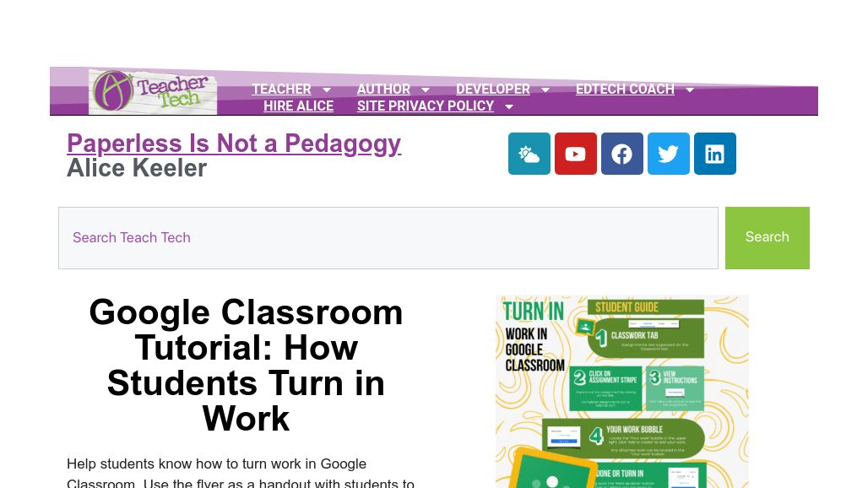Open the Turn In student guide infographic
The width and height of the screenshot is (868, 488).
[x=622, y=392]
